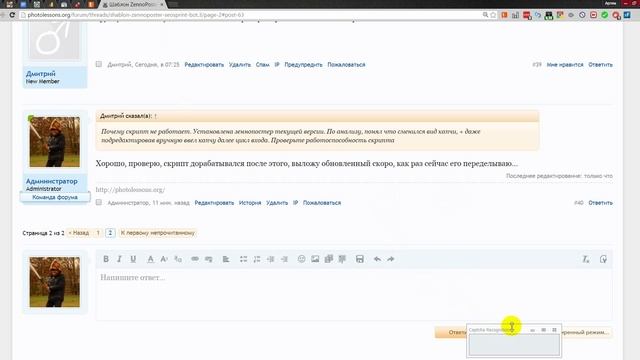Screen dimensions: 640x360
Task: Click the eye extension icon
Action: pos(571,15)
